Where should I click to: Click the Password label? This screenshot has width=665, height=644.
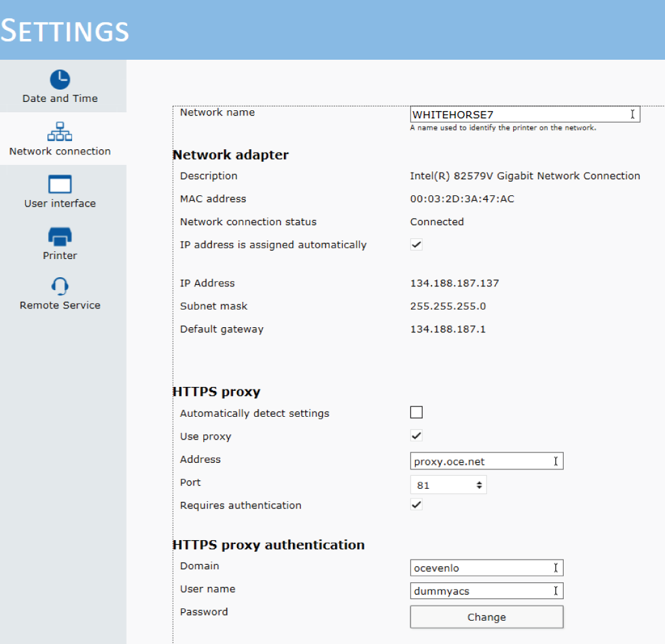[x=204, y=612]
